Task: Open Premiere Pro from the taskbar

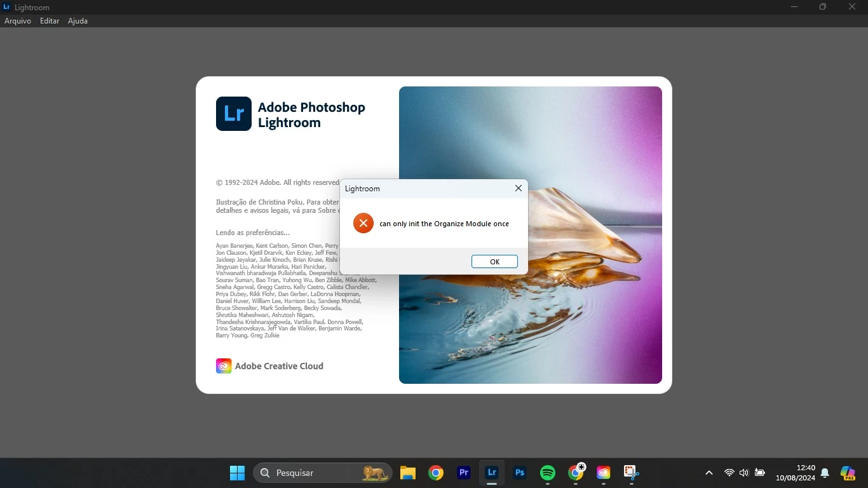Action: coord(464,473)
